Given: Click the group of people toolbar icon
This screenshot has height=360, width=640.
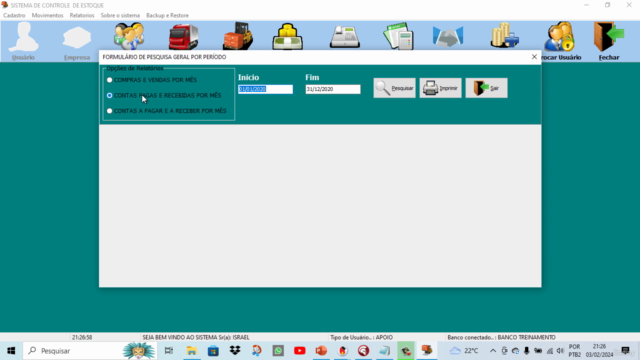Looking at the screenshot, I should tap(129, 36).
